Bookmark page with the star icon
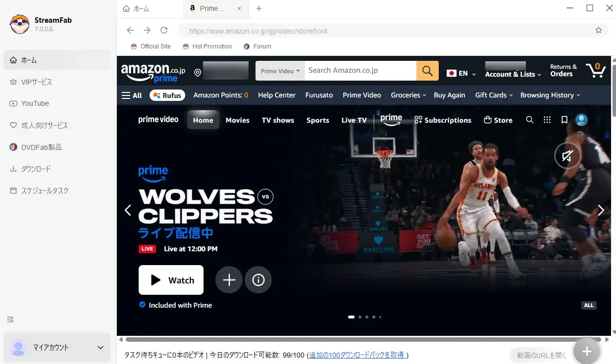616x364 pixels. point(599,30)
